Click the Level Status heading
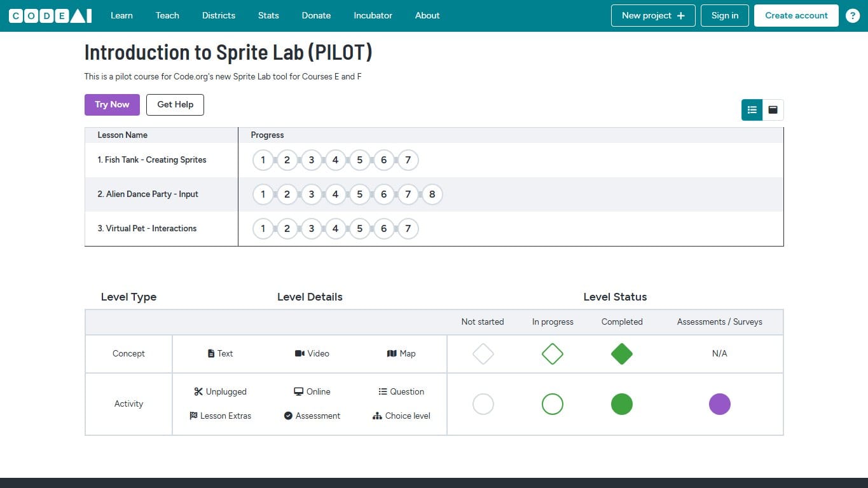Screen dimensions: 868x488 coord(615,297)
